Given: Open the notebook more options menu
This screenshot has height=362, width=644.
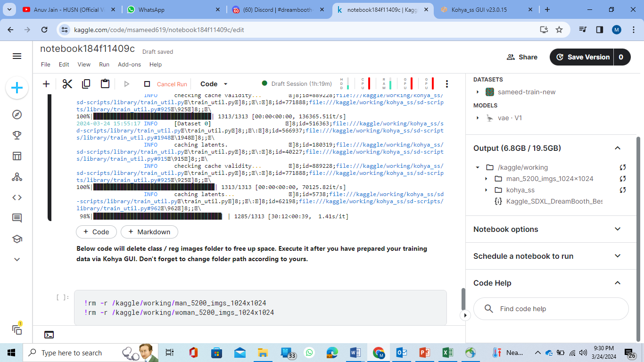Looking at the screenshot, I should tap(446, 83).
